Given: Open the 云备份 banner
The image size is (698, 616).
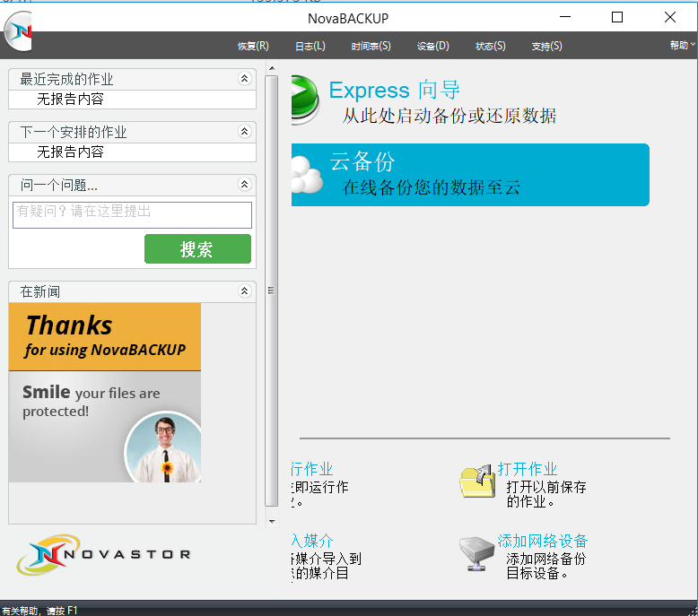Looking at the screenshot, I should pyautogui.click(x=470, y=175).
